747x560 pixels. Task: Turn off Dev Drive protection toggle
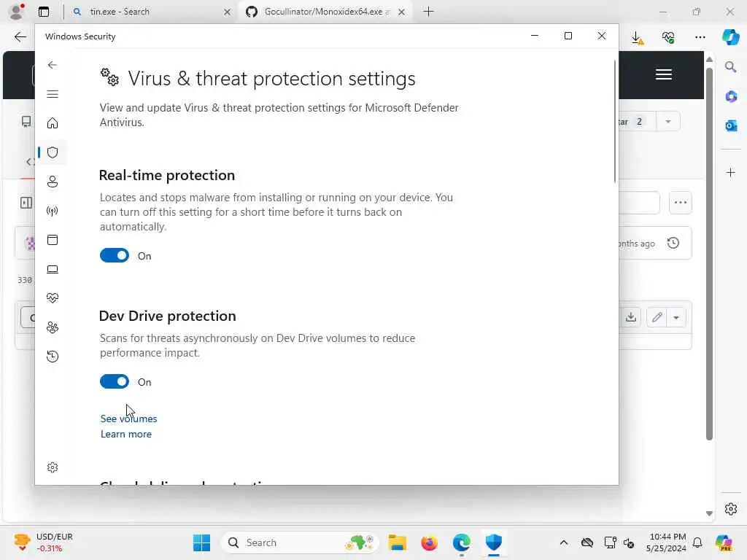[115, 381]
